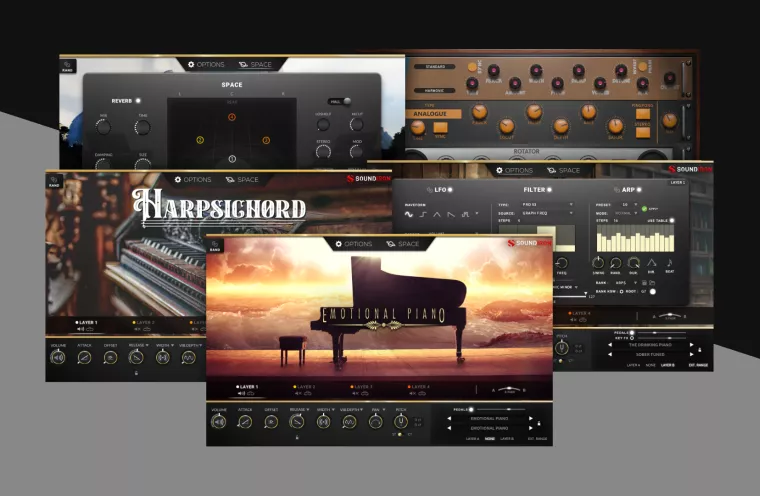
Task: Open the Options tab in the reverb window
Action: pyautogui.click(x=206, y=64)
